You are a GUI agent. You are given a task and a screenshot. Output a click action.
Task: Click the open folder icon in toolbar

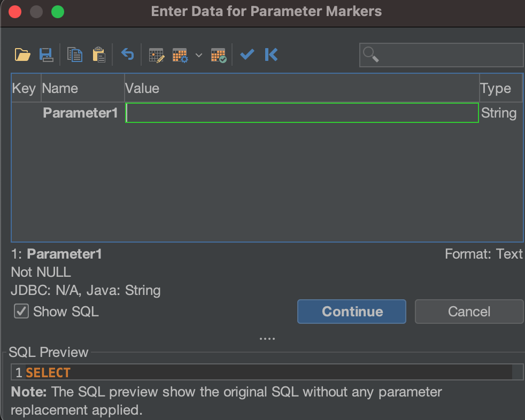click(x=22, y=55)
